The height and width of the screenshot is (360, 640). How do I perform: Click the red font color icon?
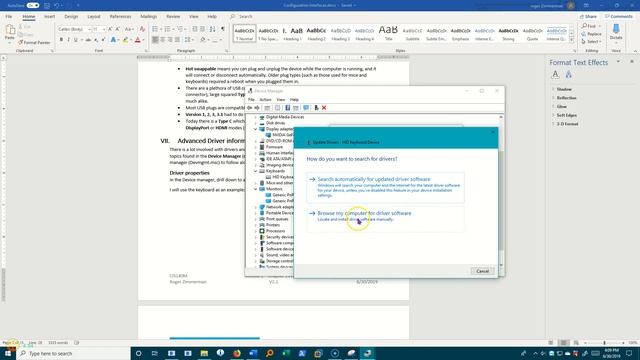click(138, 40)
